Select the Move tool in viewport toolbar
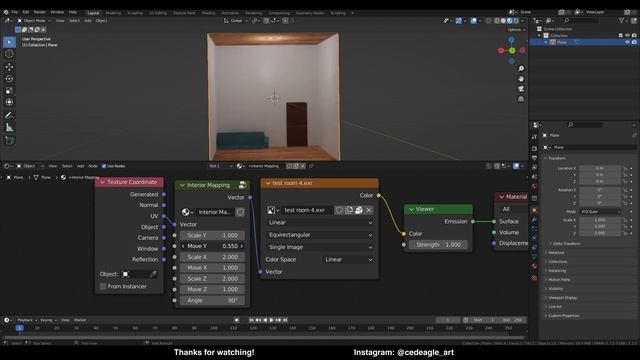Screen dimensions: 640x360 [x=9, y=67]
